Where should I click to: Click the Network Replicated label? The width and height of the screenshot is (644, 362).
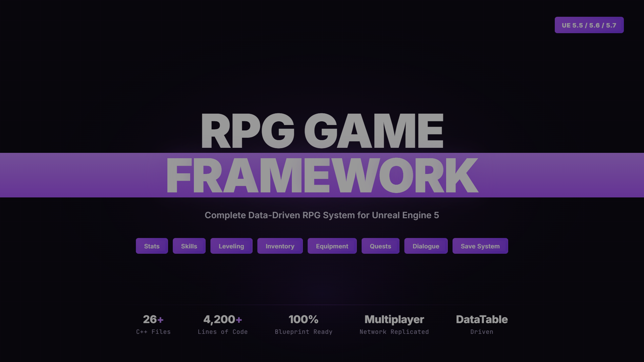coord(394,332)
